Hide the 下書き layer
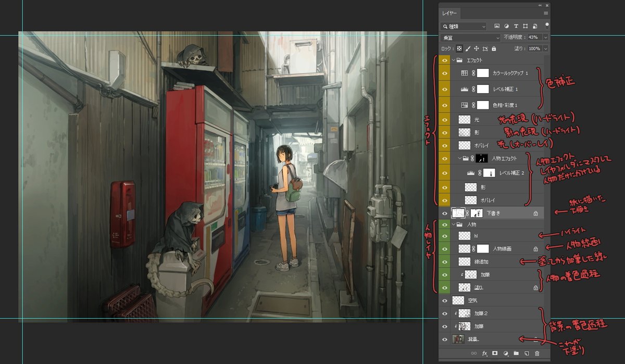The image size is (625, 364). click(x=445, y=213)
